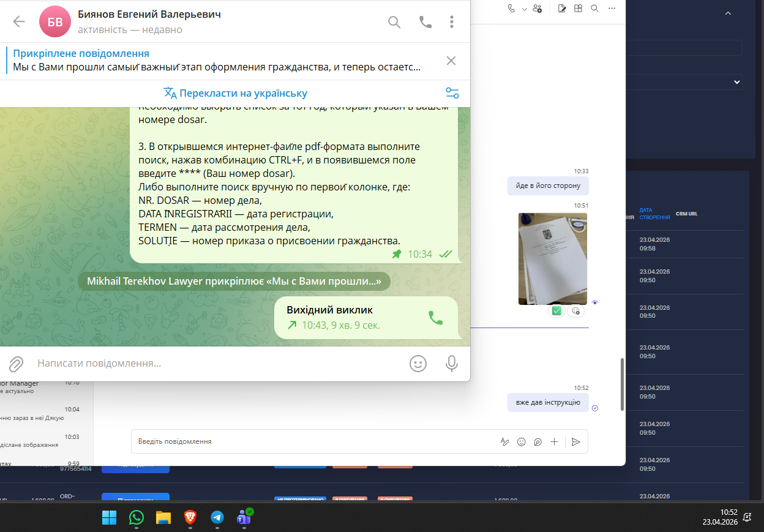Open the 10:03 "зображення" chat in Teams list
Image resolution: width=764 pixels, height=532 pixels.
tap(47, 441)
